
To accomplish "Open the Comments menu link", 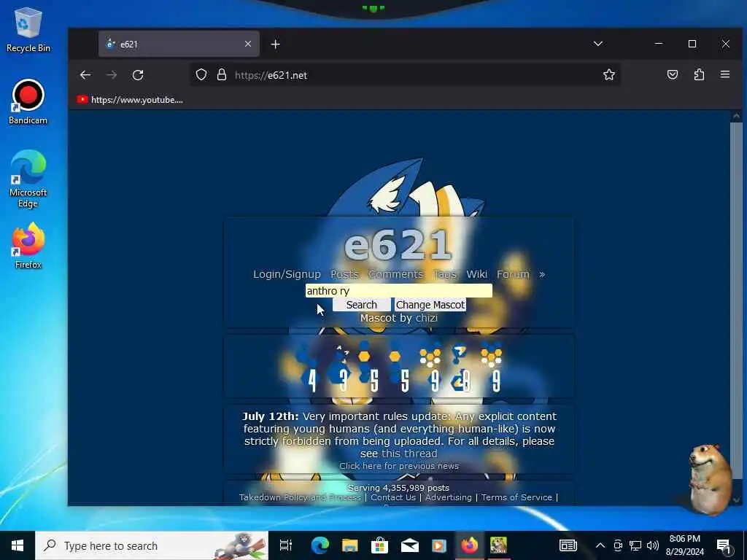I will coord(395,274).
